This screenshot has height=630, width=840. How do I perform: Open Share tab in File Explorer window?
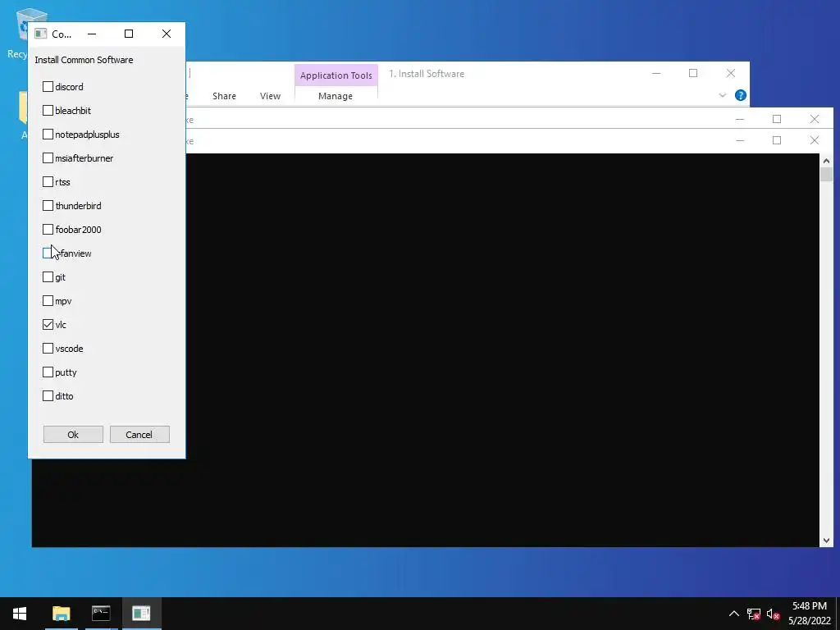coord(224,96)
